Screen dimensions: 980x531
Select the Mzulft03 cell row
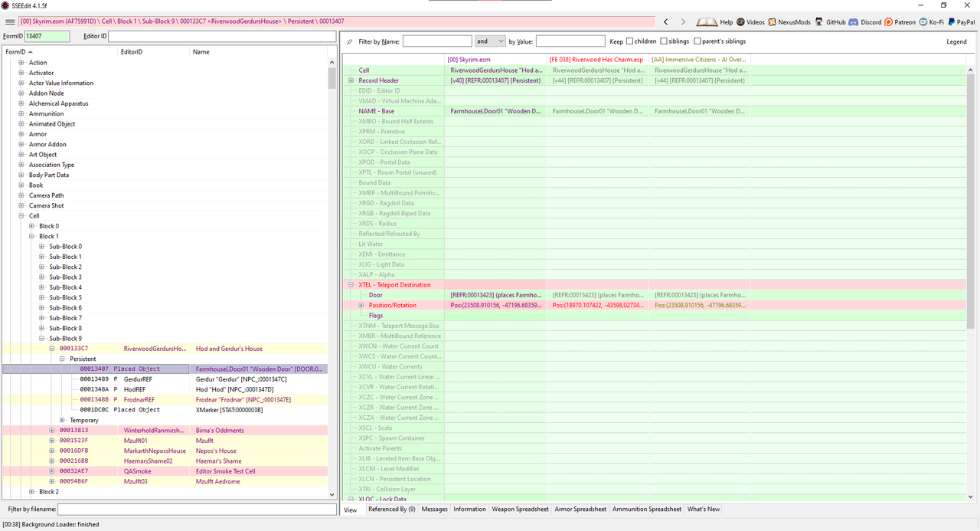(165, 481)
